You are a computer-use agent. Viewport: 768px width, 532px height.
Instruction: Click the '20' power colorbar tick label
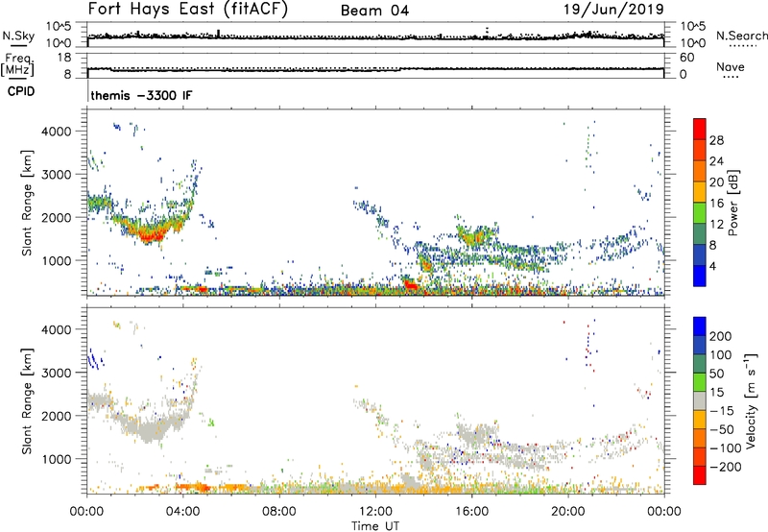point(716,182)
